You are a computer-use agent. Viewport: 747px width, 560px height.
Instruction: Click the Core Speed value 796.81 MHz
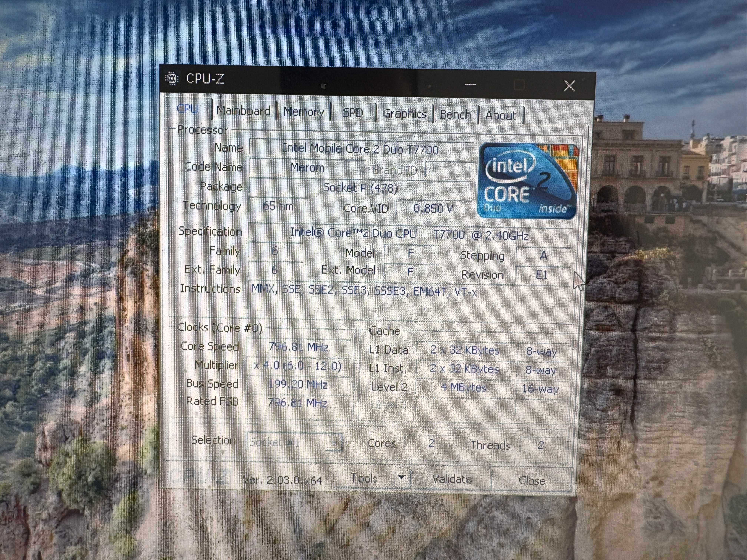pos(298,347)
